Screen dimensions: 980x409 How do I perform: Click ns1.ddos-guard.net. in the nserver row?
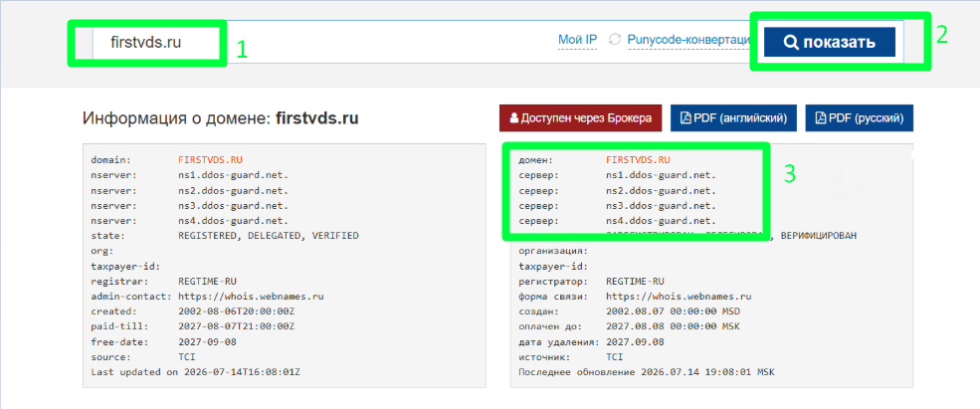(x=233, y=175)
